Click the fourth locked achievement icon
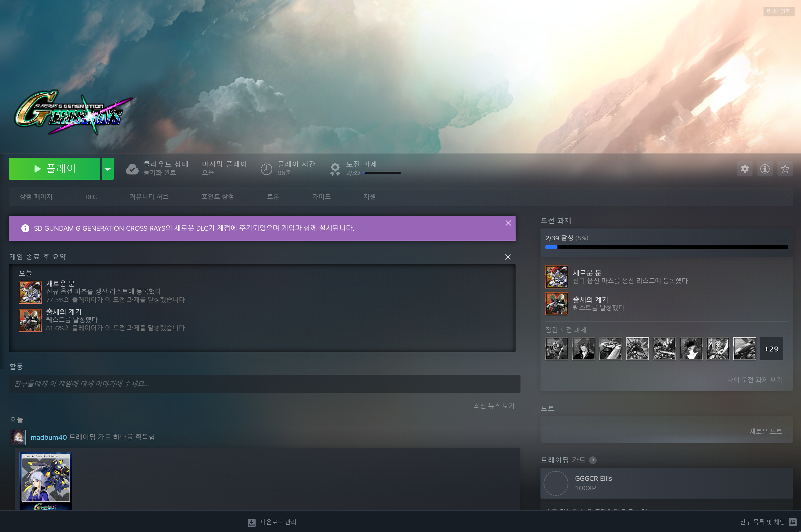 637,348
